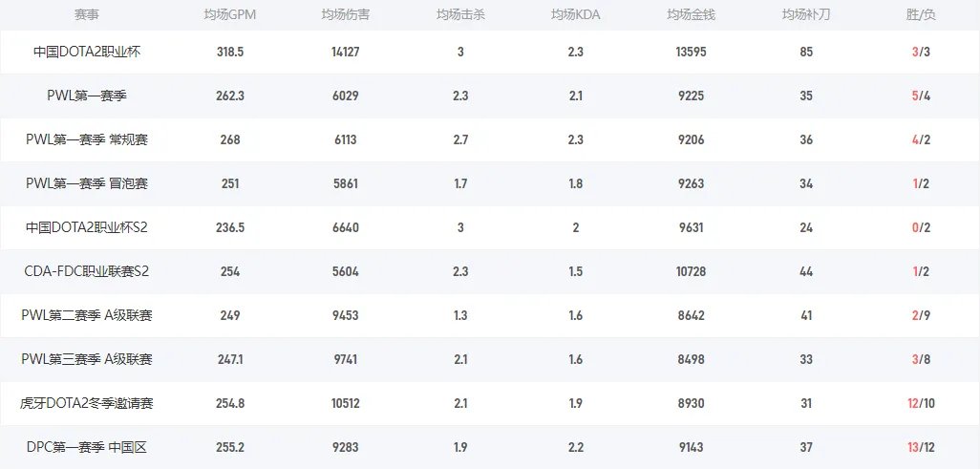The image size is (980, 469).
Task: Select the 均场击杀 column header
Action: tap(460, 15)
